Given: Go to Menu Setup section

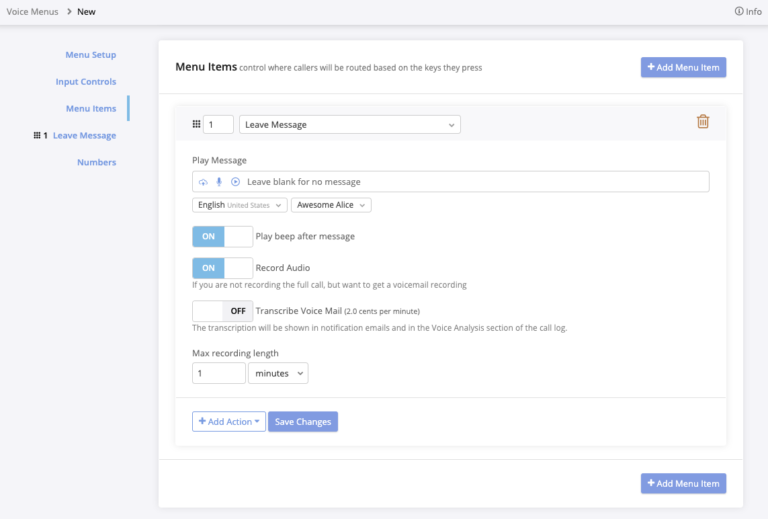Looking at the screenshot, I should 90,55.
